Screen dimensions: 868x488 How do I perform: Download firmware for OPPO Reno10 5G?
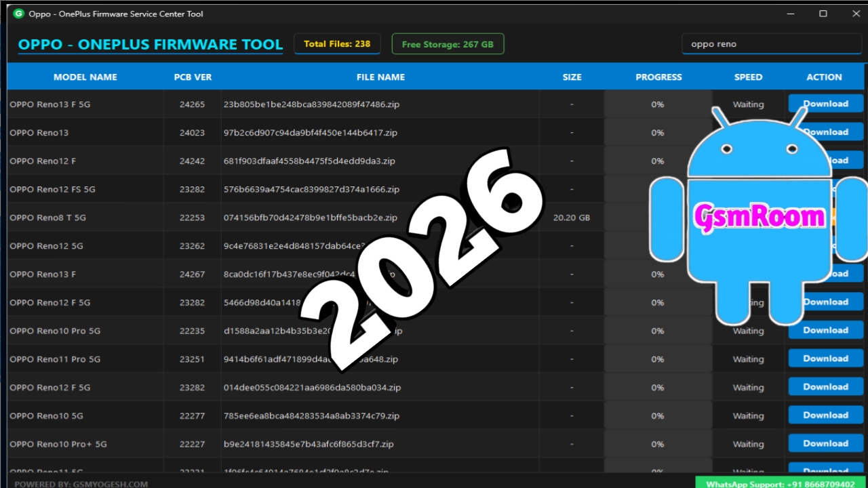pos(825,415)
